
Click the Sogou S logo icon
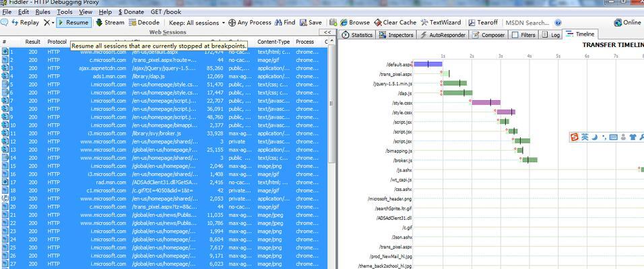pos(575,137)
